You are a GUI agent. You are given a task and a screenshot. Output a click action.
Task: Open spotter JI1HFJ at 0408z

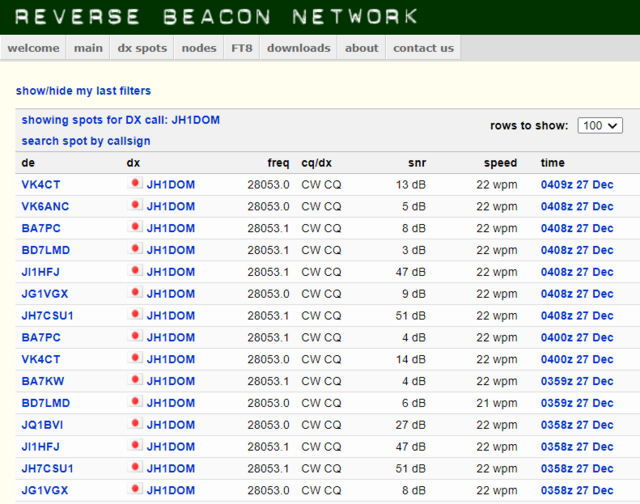click(x=40, y=272)
